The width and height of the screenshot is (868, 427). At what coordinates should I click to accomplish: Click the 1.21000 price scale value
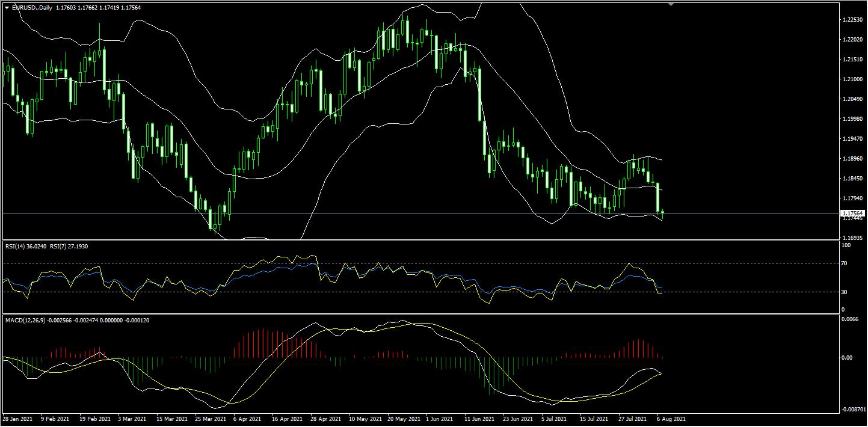852,79
